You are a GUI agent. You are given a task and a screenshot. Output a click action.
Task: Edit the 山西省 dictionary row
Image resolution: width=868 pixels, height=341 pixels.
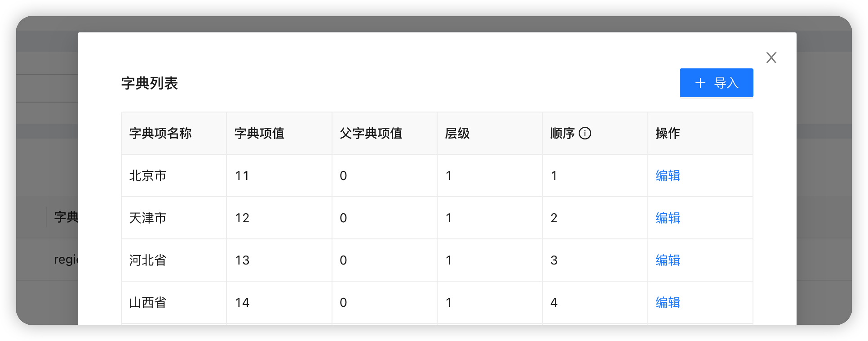[668, 302]
